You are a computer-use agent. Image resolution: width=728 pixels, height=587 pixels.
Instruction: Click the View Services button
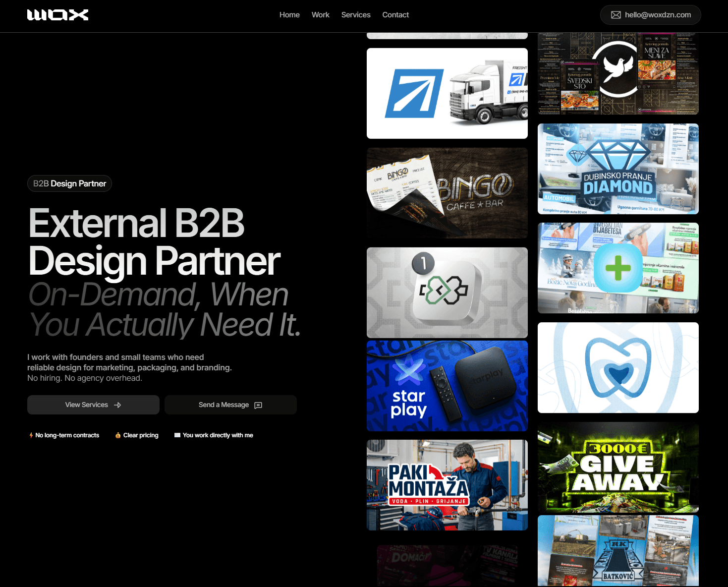(x=93, y=405)
